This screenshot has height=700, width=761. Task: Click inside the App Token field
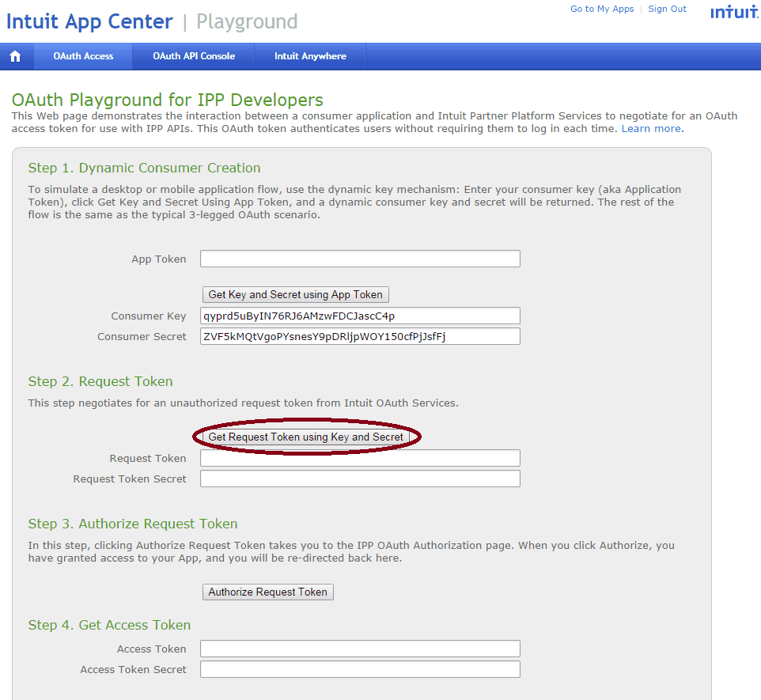(x=360, y=259)
